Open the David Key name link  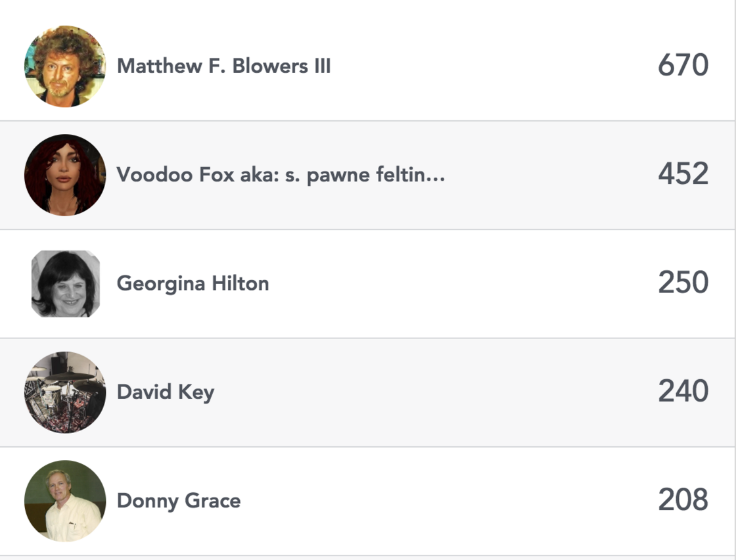[165, 392]
